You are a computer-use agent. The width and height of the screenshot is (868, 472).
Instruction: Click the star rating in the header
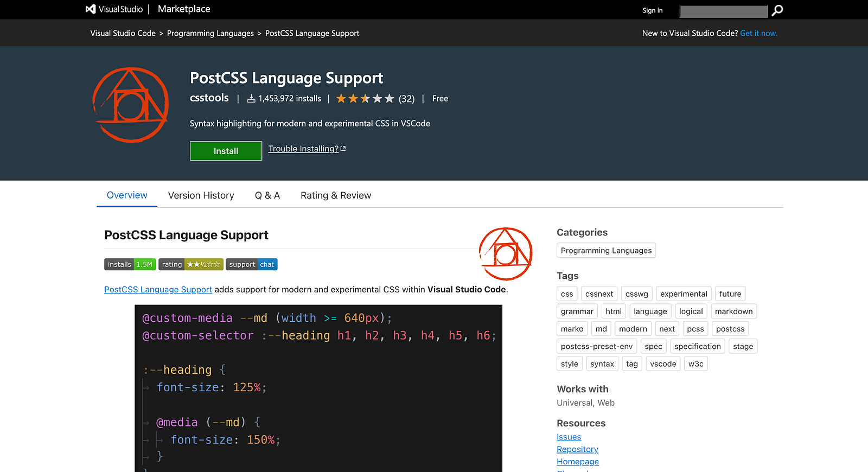tap(365, 99)
